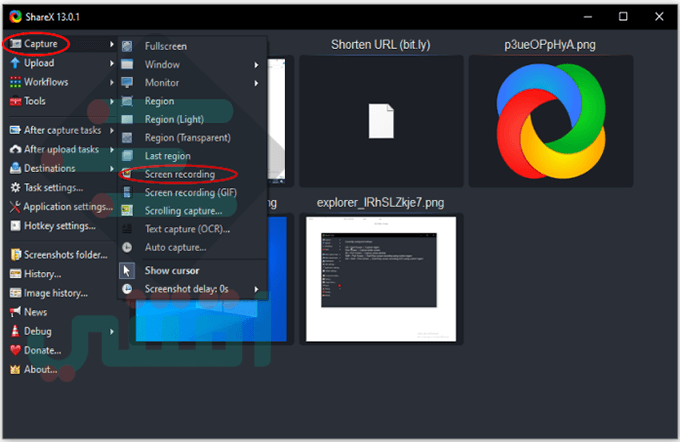Click the Hotkey settings icon
This screenshot has width=680, height=442.
[15, 226]
